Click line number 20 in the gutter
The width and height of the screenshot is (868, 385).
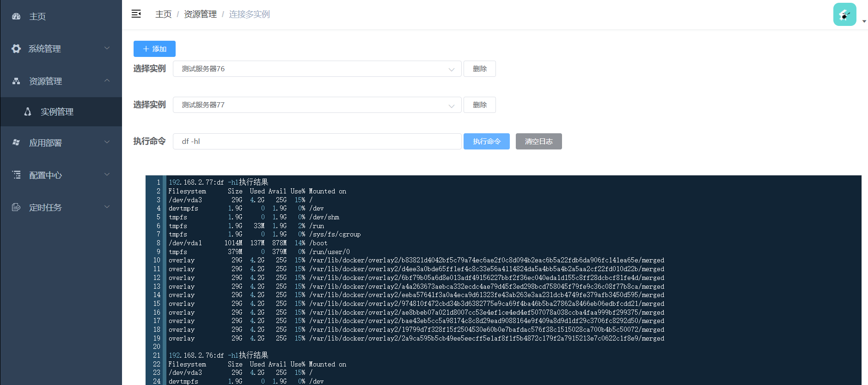pyautogui.click(x=157, y=347)
